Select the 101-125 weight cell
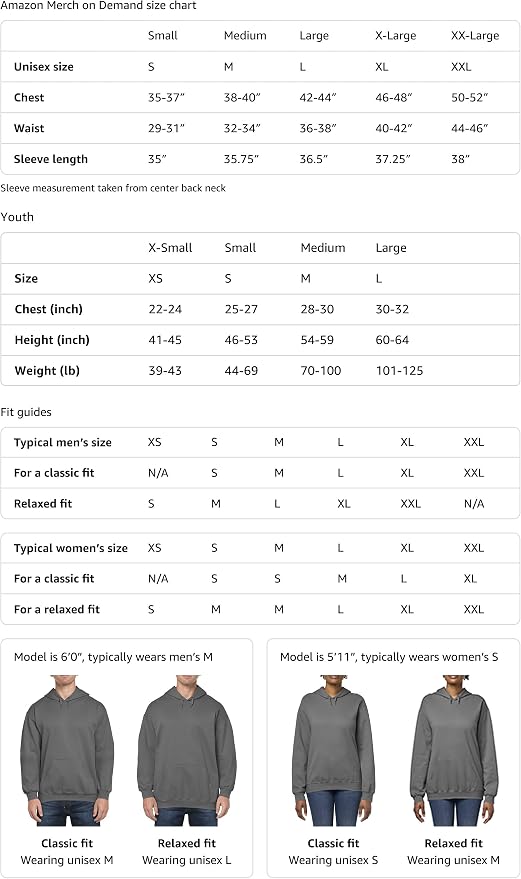 [399, 371]
